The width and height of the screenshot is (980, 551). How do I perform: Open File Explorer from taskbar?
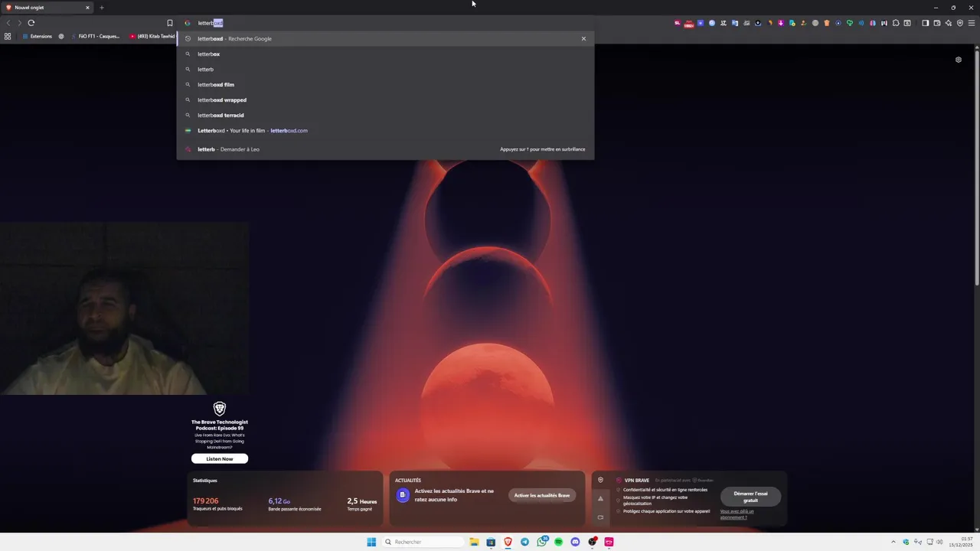tap(474, 542)
